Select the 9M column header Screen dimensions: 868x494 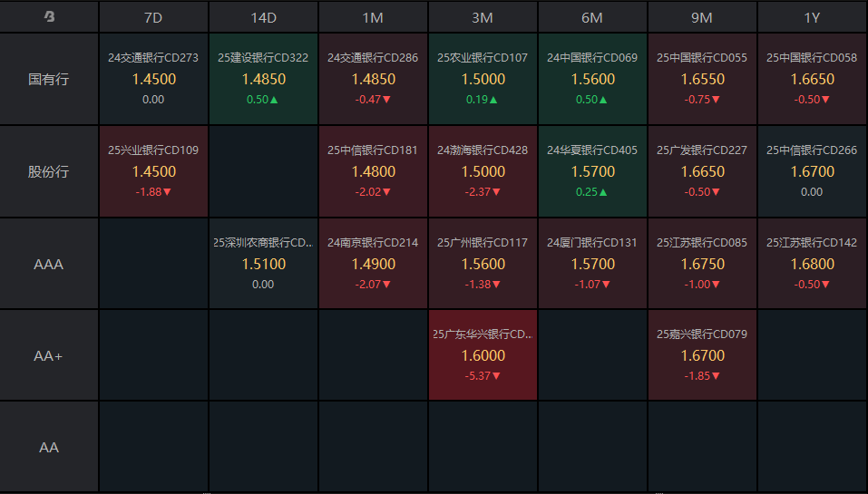[x=702, y=17]
